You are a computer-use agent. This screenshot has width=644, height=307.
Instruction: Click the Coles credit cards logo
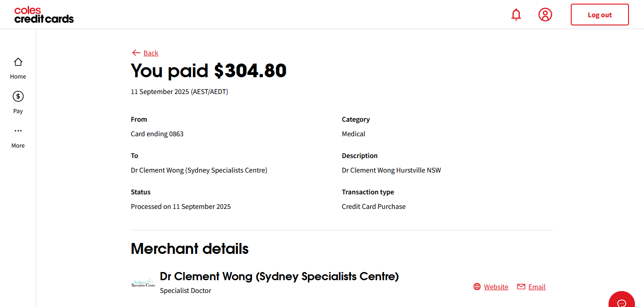[44, 15]
